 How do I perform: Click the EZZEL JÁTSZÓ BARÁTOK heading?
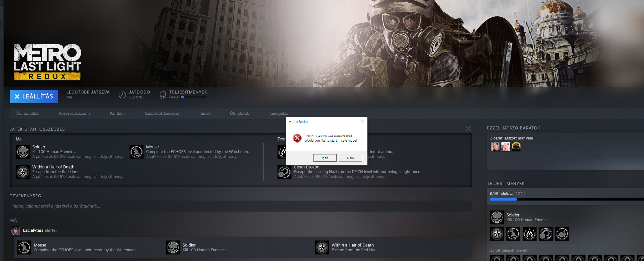coord(514,128)
